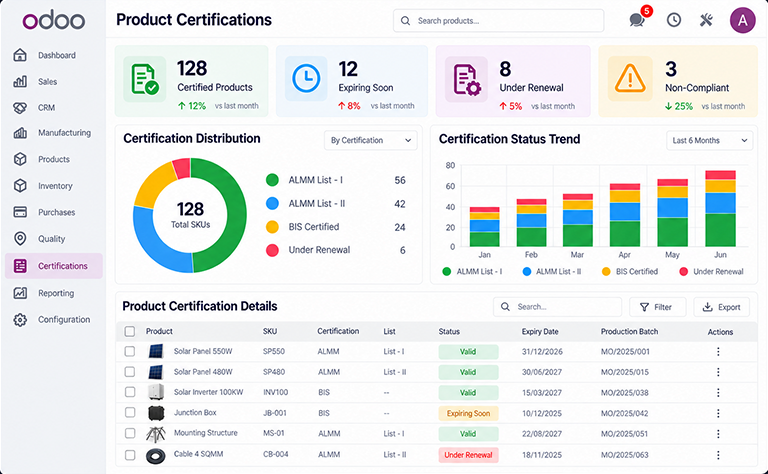Viewport: 768px width, 474px height.
Task: Check the Solar Panel 550W row checkbox
Action: (130, 352)
